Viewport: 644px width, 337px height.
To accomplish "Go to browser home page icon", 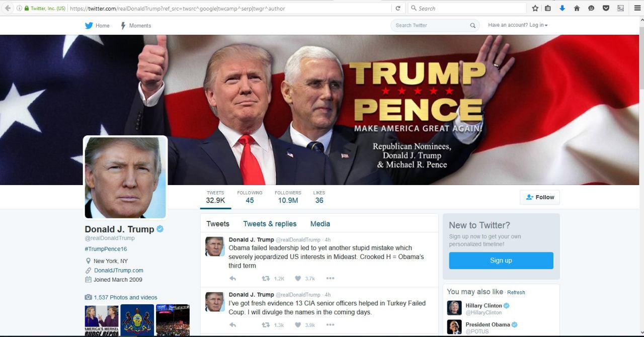I will click(x=577, y=8).
